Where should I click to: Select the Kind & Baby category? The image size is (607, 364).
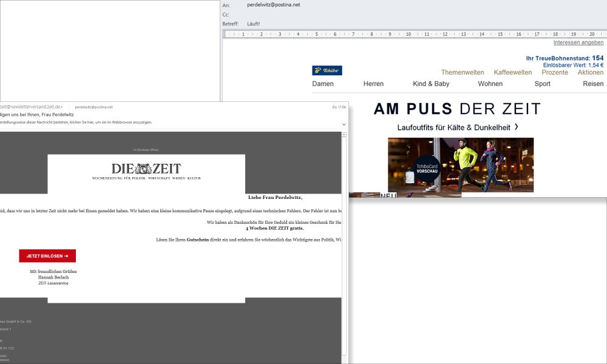(431, 84)
